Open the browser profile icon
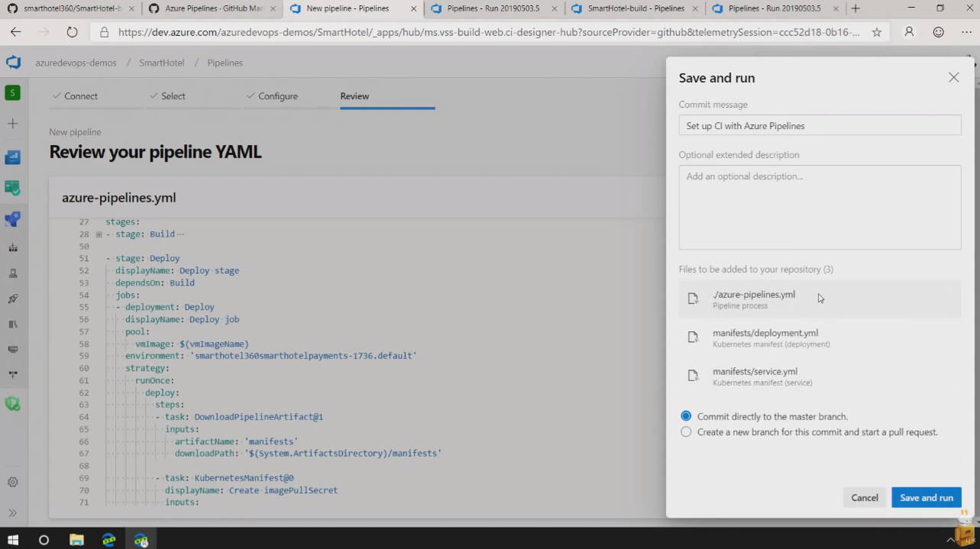The width and height of the screenshot is (980, 549). [x=909, y=33]
